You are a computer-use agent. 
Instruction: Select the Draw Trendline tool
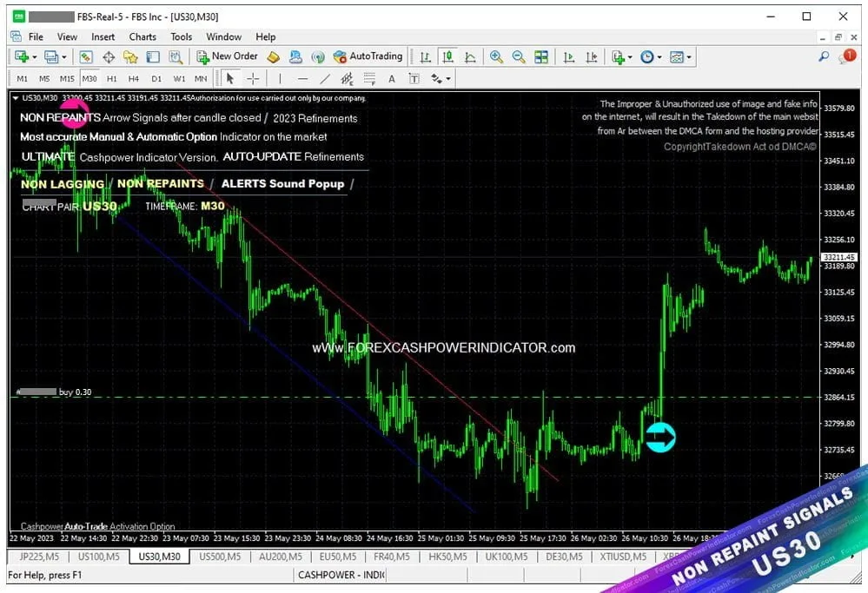click(x=325, y=78)
